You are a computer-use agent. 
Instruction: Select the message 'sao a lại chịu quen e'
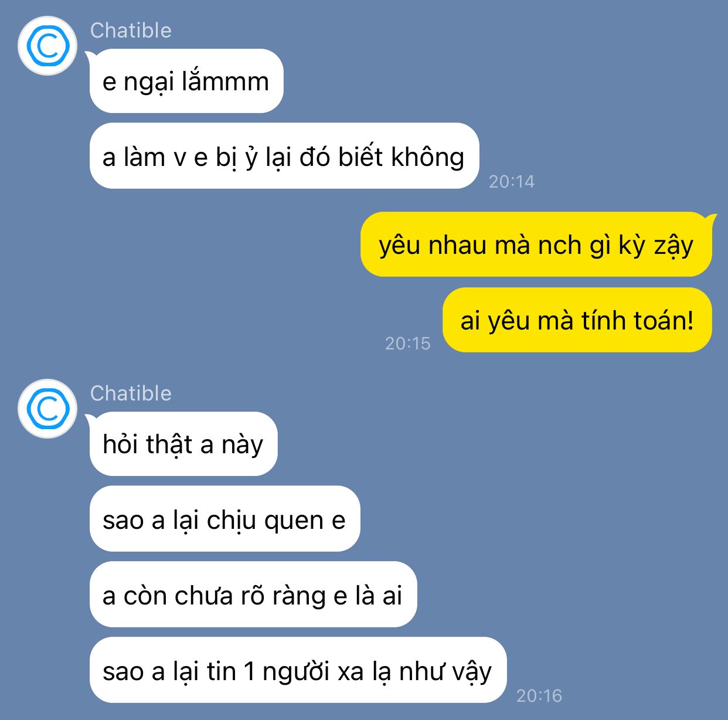224,519
